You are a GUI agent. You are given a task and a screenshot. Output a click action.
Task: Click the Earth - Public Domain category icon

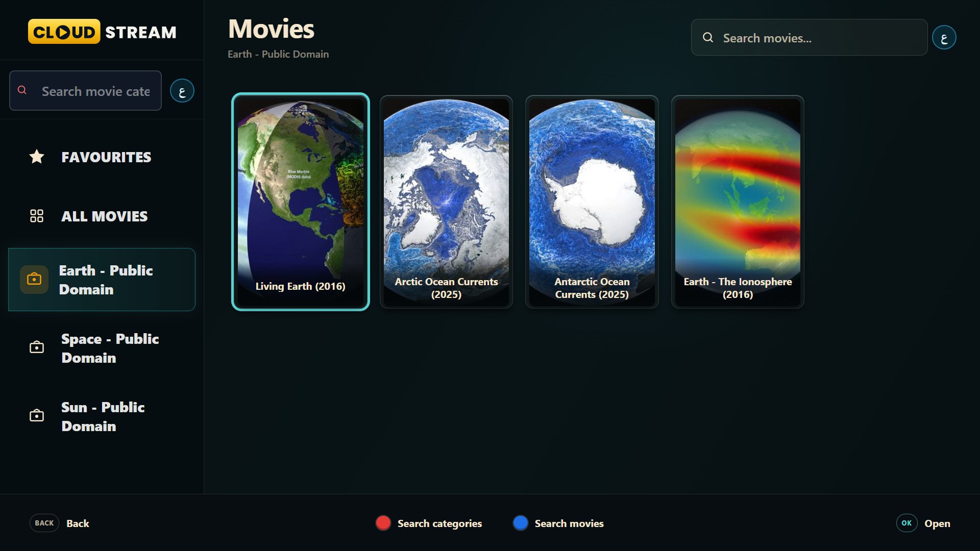(x=34, y=279)
